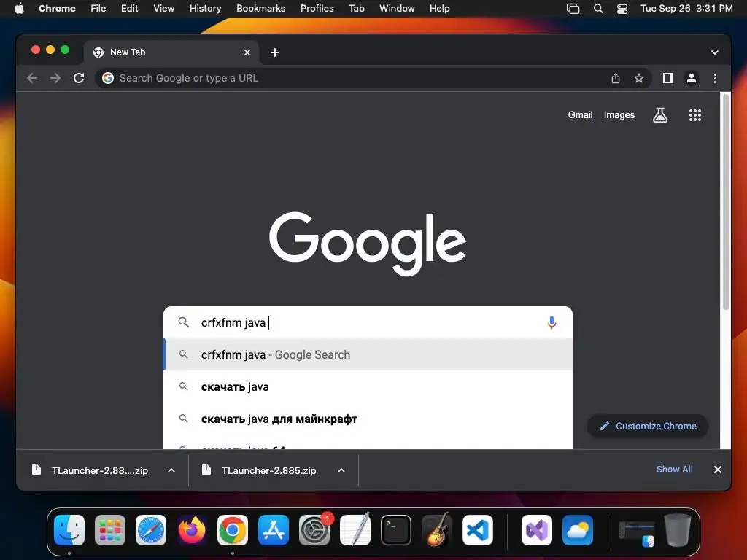This screenshot has height=560, width=747.
Task: Open the profile avatar menu
Action: [x=692, y=78]
